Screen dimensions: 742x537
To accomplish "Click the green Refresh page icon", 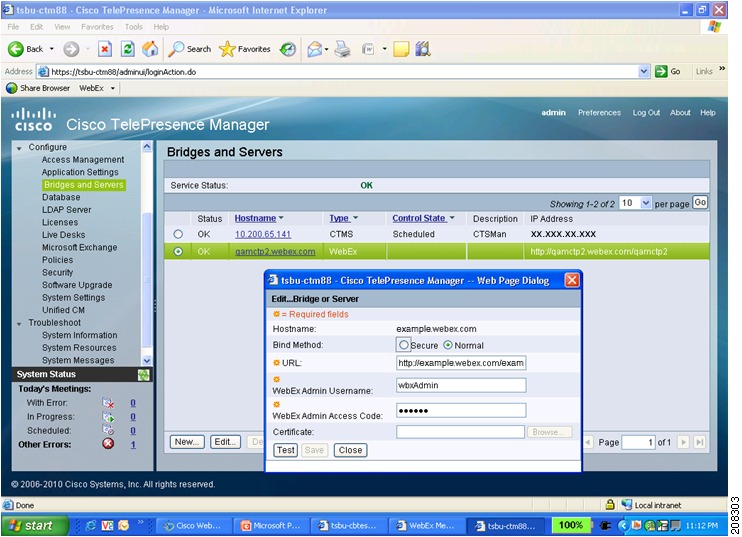I will click(127, 49).
